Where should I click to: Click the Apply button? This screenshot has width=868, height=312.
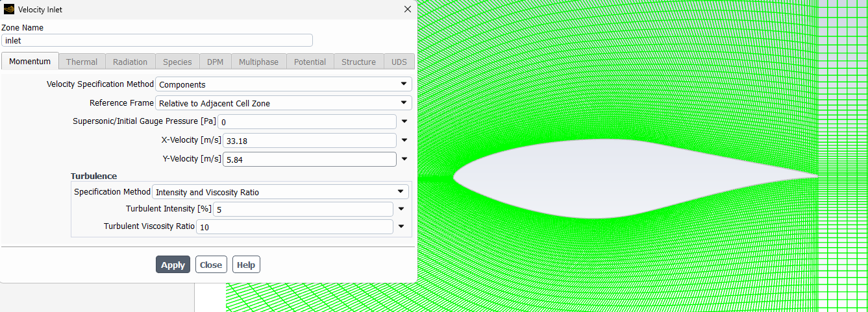coord(173,265)
